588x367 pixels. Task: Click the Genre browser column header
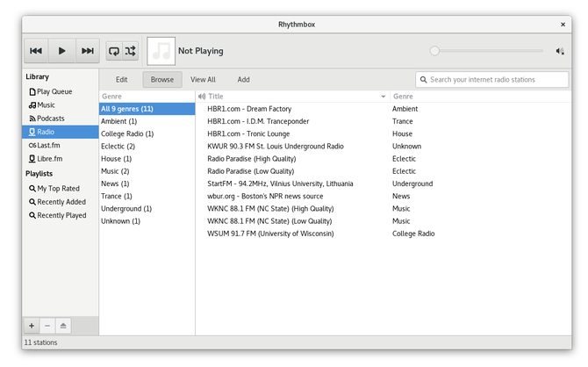147,97
